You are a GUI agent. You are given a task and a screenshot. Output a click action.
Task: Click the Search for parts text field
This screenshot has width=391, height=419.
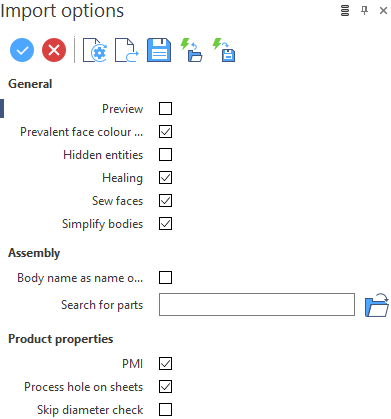pos(257,305)
